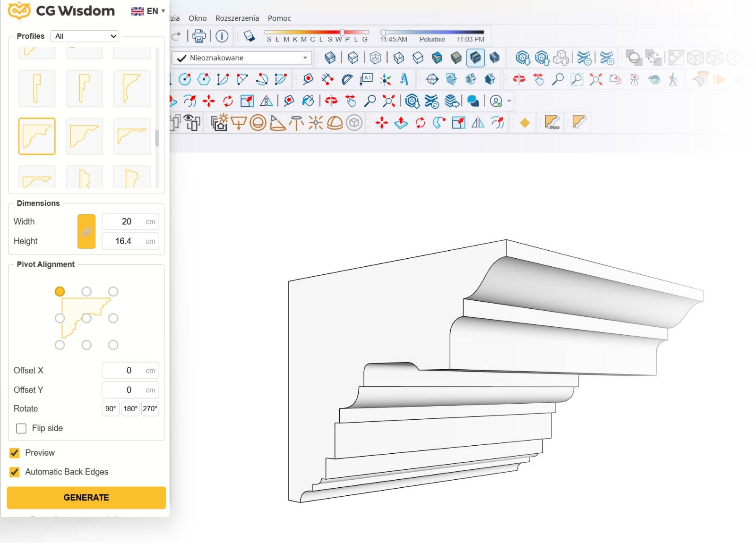Click the dimensions link chain icon
Viewport: 756px width, 543px height.
tap(86, 231)
